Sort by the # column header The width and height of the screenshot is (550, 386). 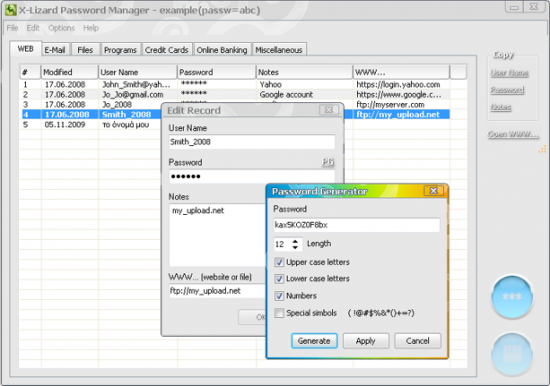click(30, 72)
